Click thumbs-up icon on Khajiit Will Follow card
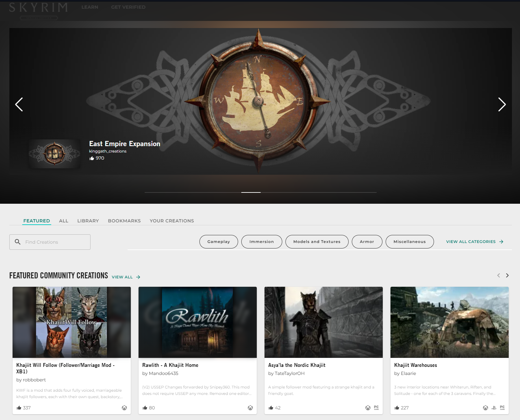Image resolution: width=520 pixels, height=420 pixels. click(19, 408)
